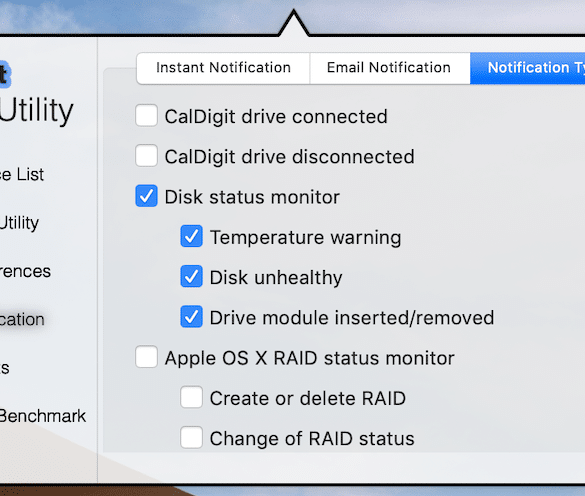Image resolution: width=585 pixels, height=496 pixels.
Task: Select the highlighted sidebar item ending in 'cation'
Action: (22, 319)
